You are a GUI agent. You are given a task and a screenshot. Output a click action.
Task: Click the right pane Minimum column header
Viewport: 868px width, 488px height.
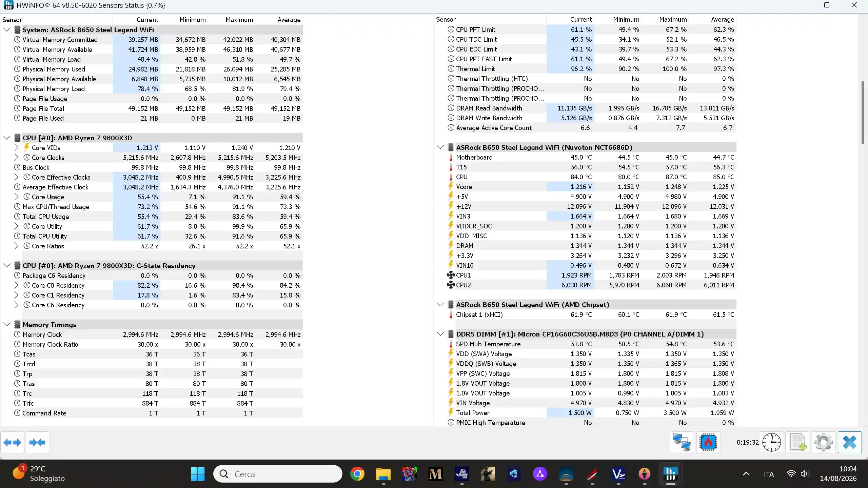tap(618, 19)
